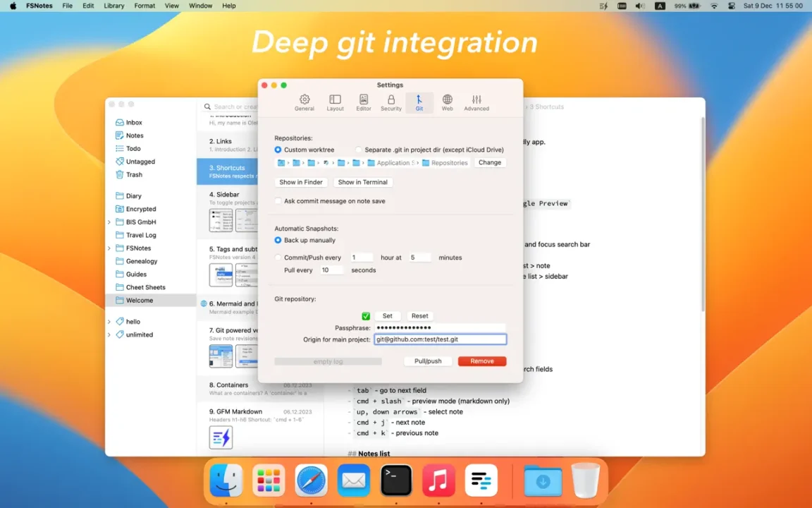Click the Pull/push button
The height and width of the screenshot is (508, 812).
click(428, 361)
